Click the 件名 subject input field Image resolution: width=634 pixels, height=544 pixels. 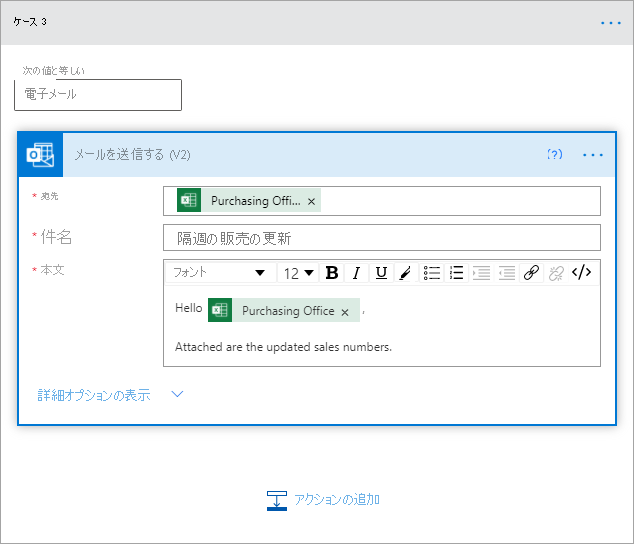pos(382,238)
